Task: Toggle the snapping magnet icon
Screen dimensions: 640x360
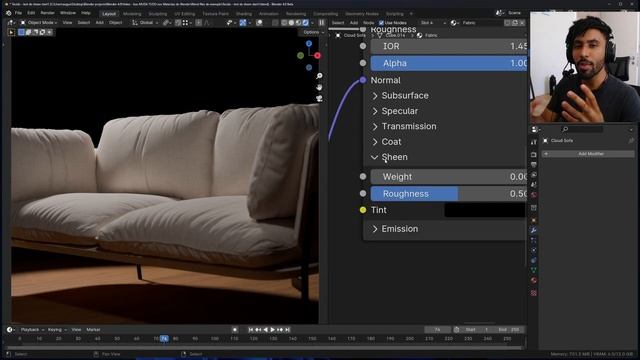Action: point(178,23)
